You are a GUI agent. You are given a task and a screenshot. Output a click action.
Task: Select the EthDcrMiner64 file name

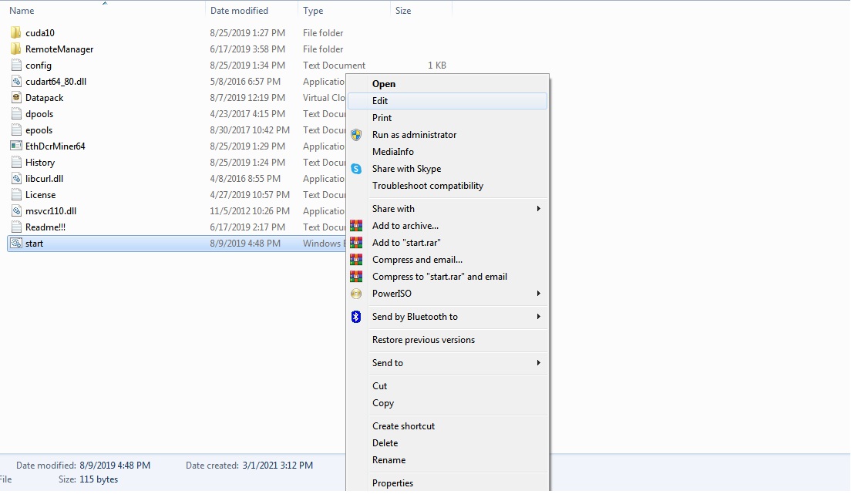coord(56,146)
